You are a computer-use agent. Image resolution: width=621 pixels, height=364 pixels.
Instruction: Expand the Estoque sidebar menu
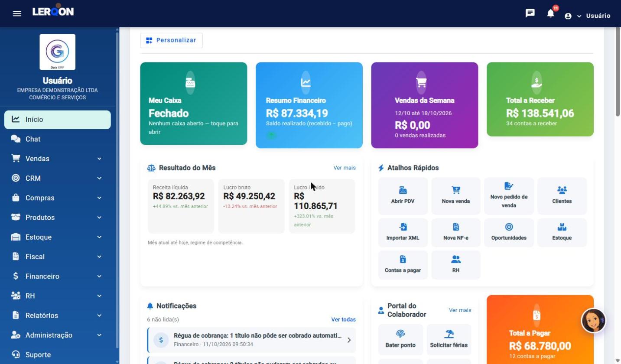57,237
